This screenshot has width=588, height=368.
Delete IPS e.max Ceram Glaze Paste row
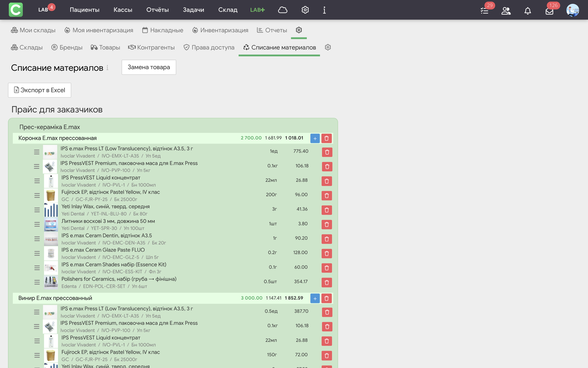[x=327, y=254]
